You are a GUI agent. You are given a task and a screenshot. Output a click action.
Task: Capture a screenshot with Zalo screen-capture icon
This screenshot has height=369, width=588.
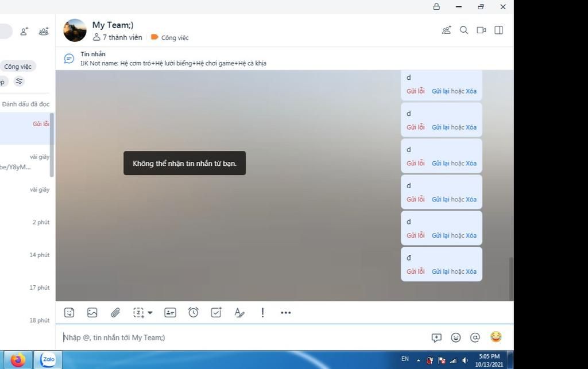(x=138, y=312)
